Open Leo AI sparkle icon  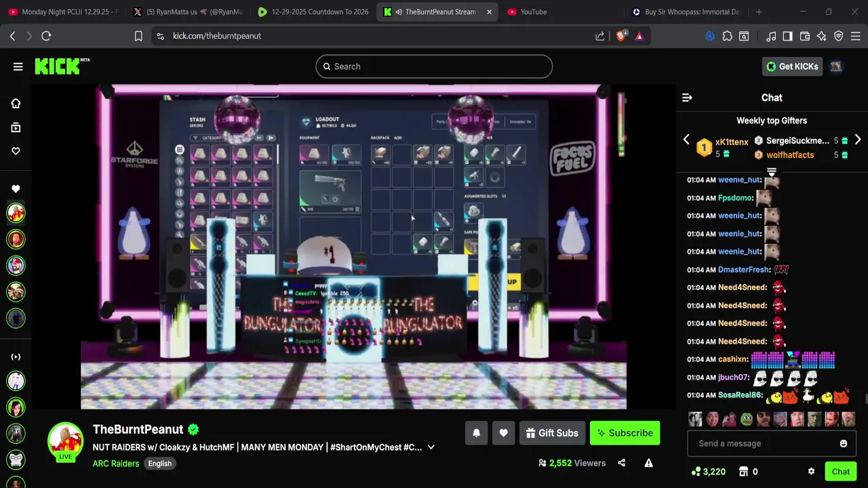click(x=822, y=36)
